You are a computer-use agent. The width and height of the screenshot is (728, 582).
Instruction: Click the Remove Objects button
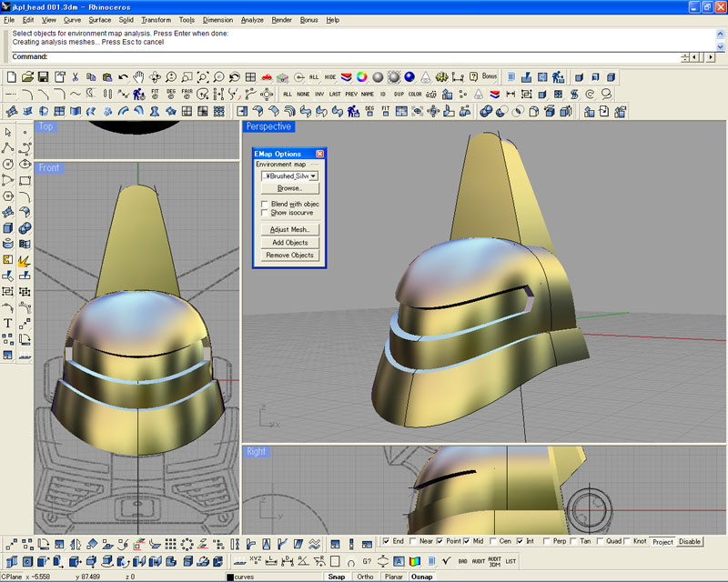(289, 256)
